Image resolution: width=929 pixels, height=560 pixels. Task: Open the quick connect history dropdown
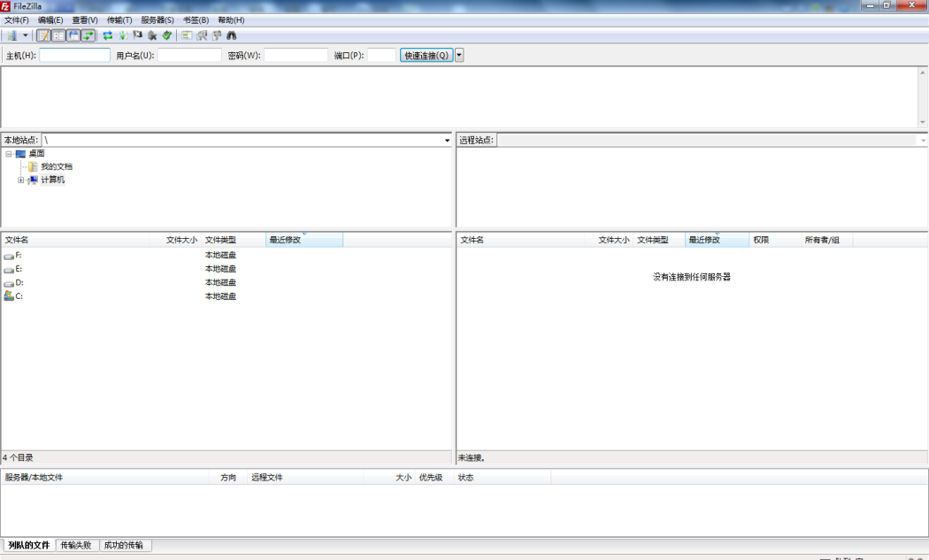point(459,55)
